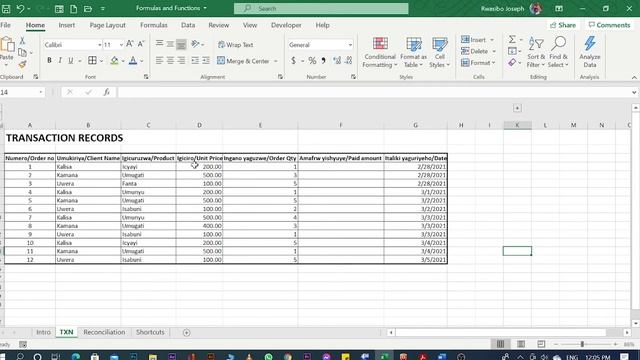Open the Merge & Center dropdown arrow

(276, 61)
